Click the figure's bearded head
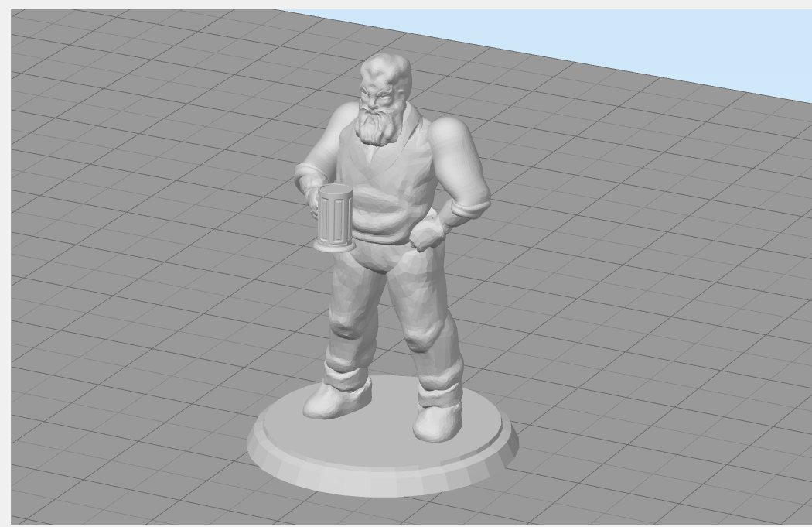The image size is (812, 527). tap(384, 98)
